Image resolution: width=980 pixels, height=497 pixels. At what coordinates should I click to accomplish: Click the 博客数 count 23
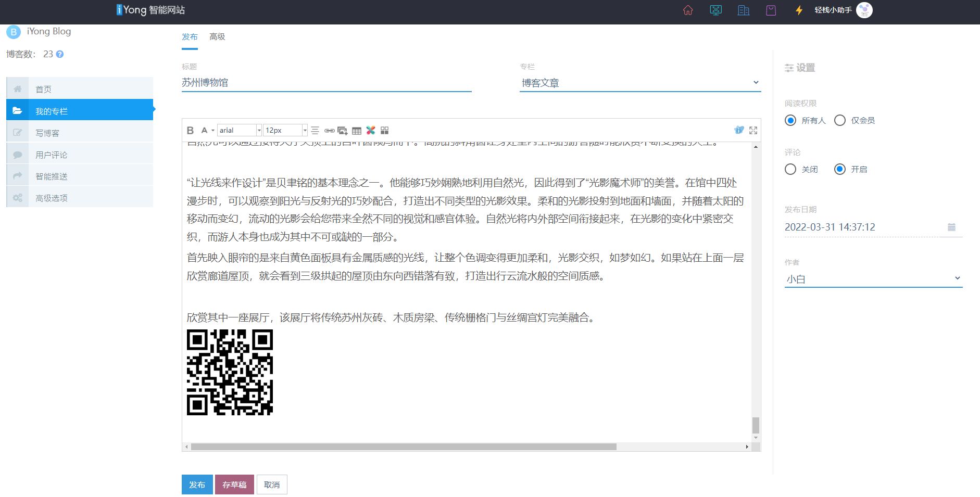click(x=48, y=54)
